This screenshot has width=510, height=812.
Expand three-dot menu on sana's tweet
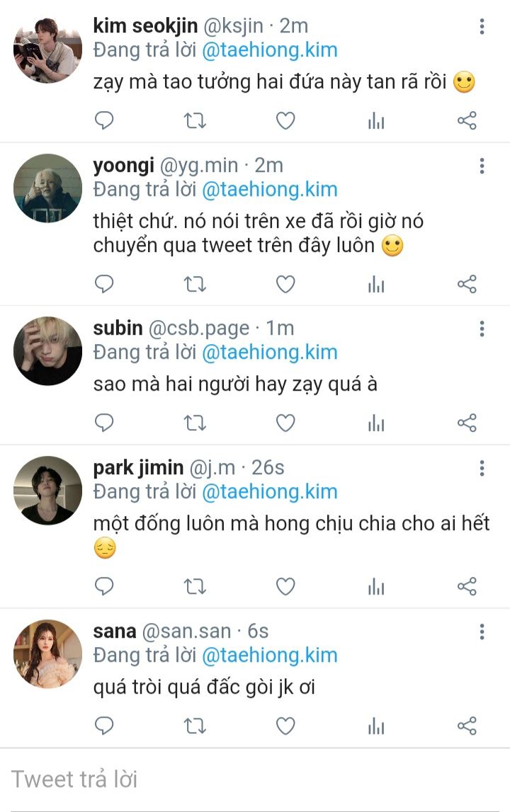(x=482, y=631)
